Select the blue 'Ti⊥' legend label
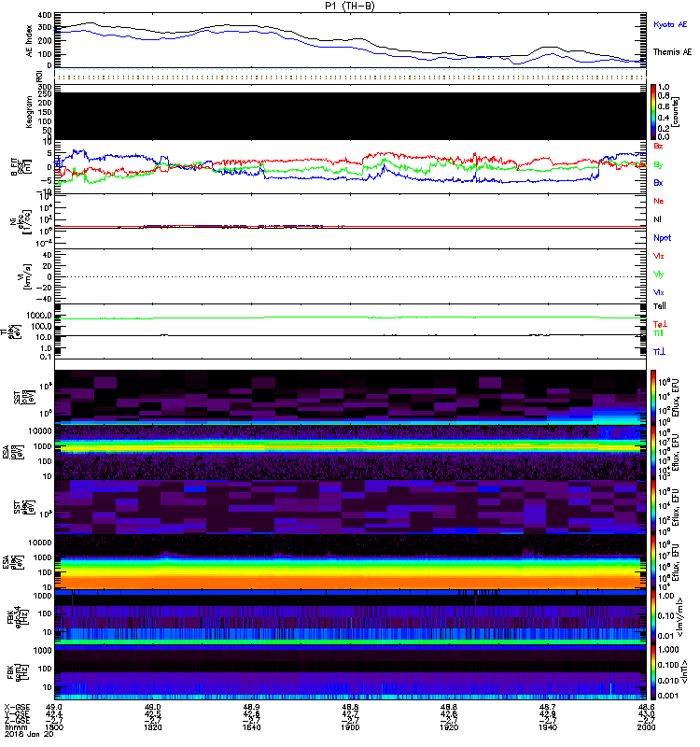This screenshot has width=700, height=747. [659, 352]
